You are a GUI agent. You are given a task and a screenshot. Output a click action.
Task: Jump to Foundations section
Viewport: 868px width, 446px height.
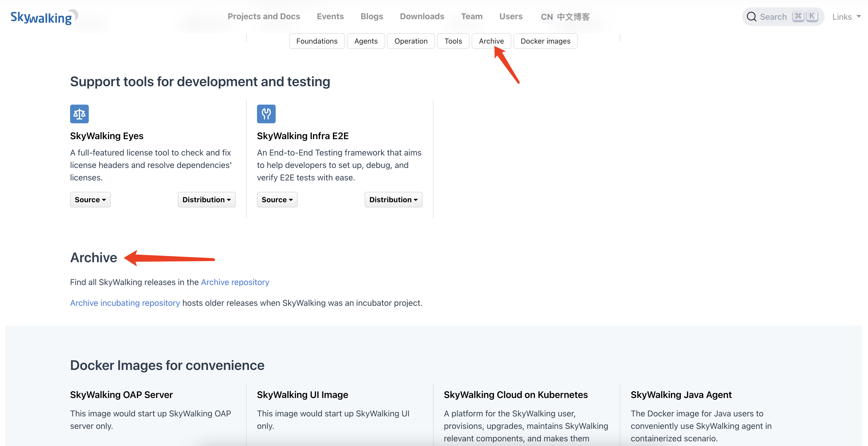click(317, 41)
